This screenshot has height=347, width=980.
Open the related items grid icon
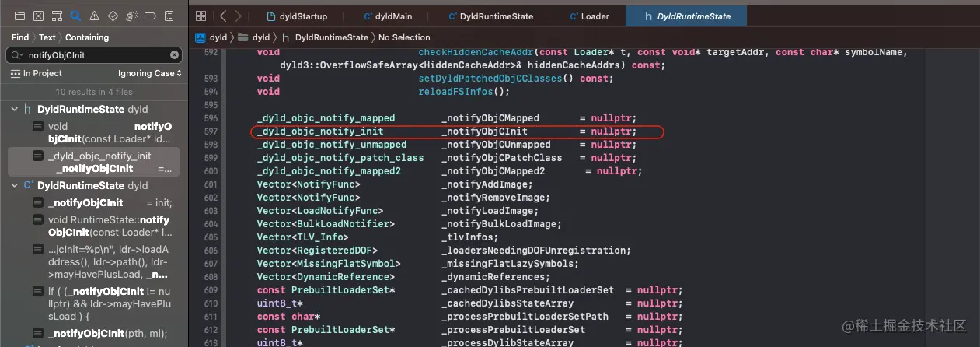coord(201,16)
